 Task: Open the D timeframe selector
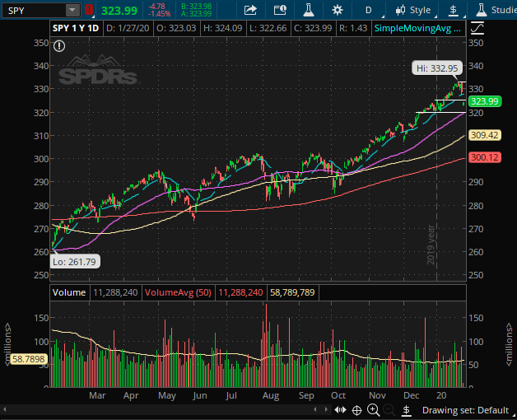(368, 11)
